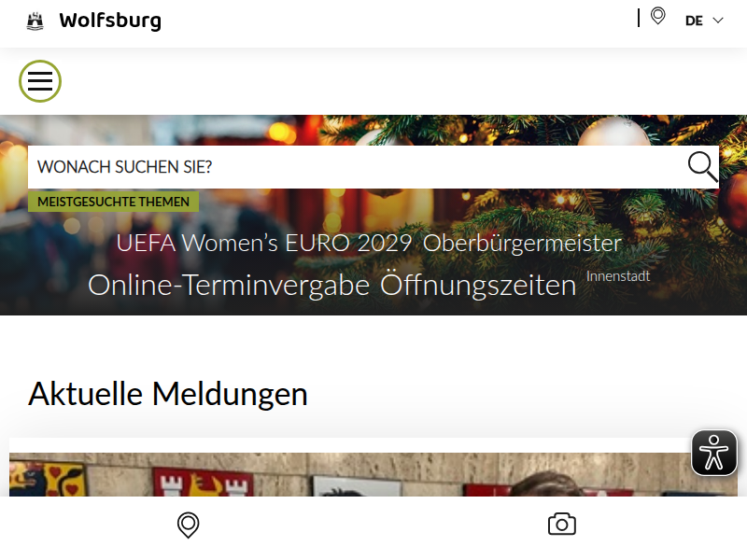Open the Online-Terminvergabe link

click(229, 285)
